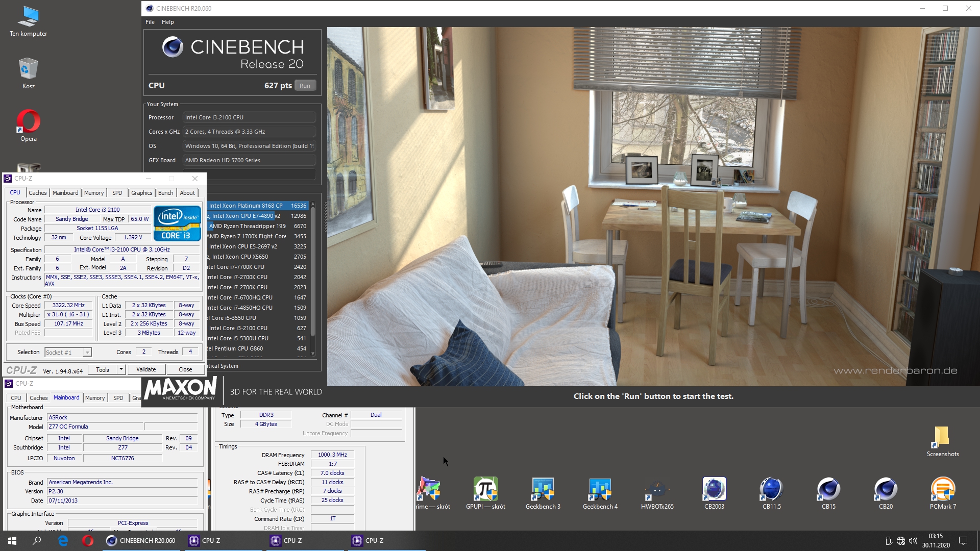The height and width of the screenshot is (551, 980).
Task: Launch CB11.5 shortcut
Action: pyautogui.click(x=771, y=493)
